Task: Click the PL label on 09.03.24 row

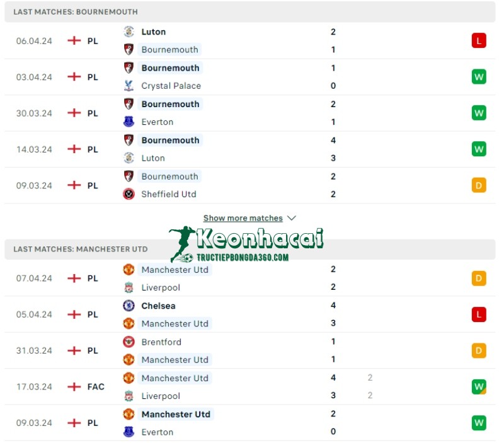Action: (x=93, y=186)
